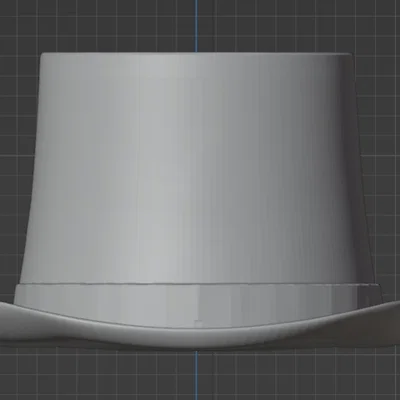Select the top hat's tall crown
The image size is (400, 400).
point(197,168)
